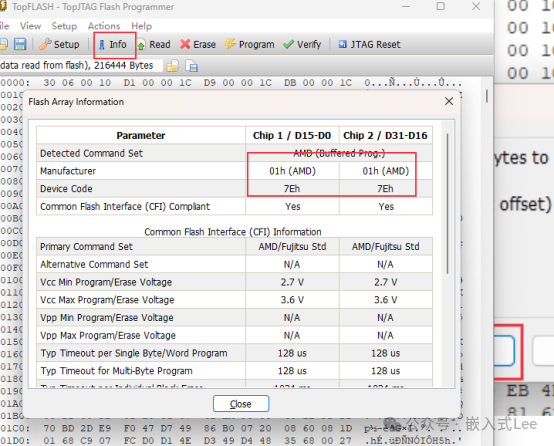The height and width of the screenshot is (446, 554).
Task: Click the Chip 2 / D31-D16 column header
Action: point(385,135)
